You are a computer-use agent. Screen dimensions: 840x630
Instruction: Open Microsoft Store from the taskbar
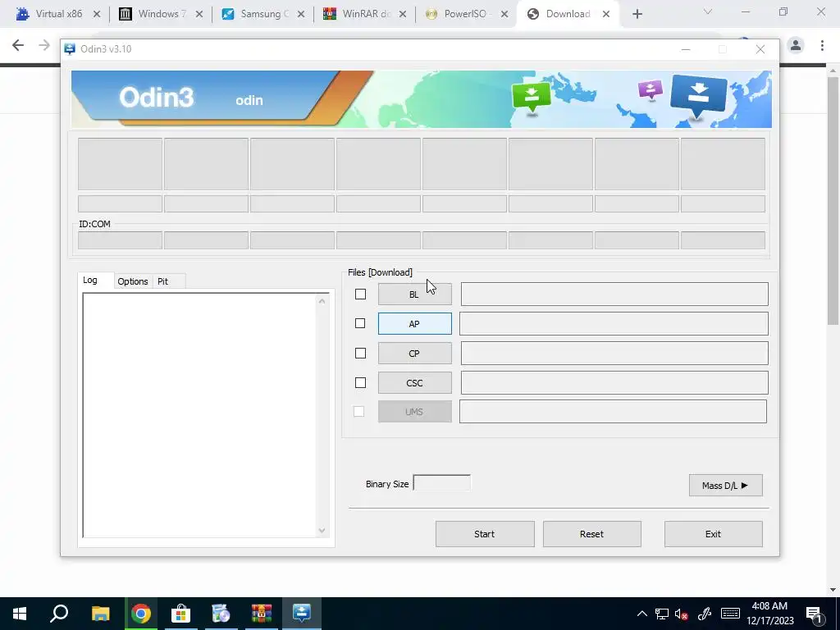[x=181, y=614]
